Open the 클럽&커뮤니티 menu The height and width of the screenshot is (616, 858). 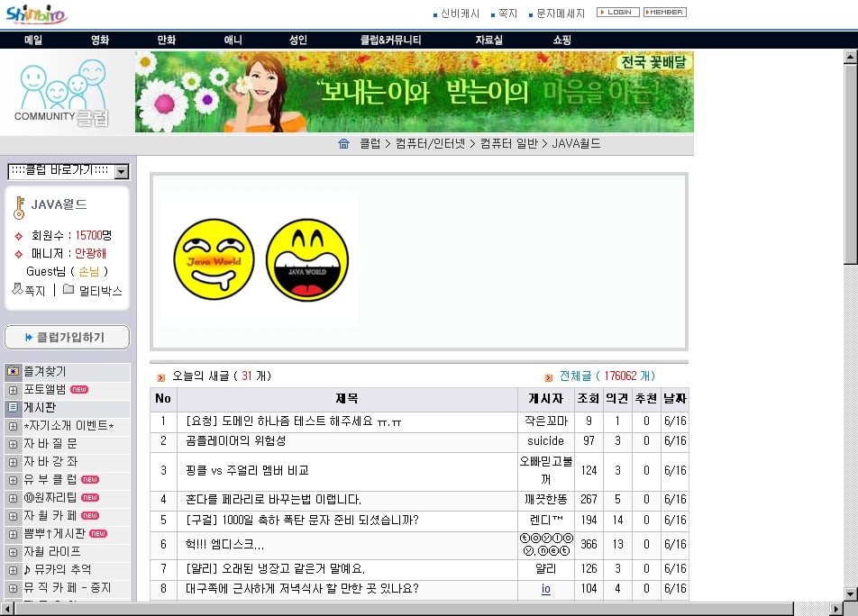391,40
